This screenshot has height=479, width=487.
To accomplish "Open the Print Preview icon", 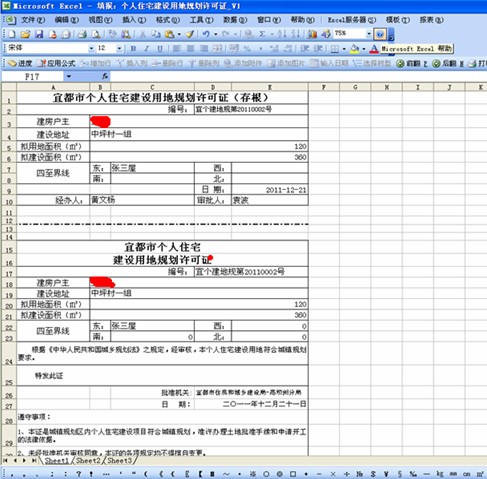I will click(x=96, y=34).
